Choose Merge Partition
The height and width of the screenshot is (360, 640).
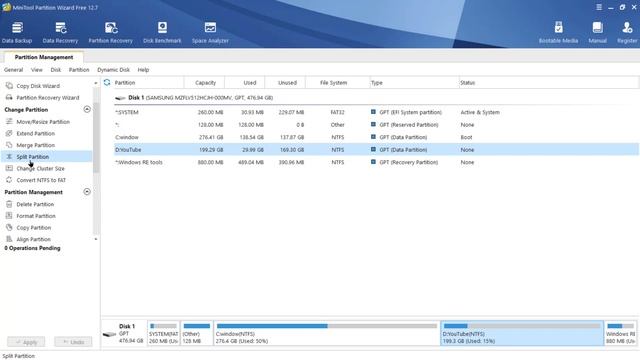pyautogui.click(x=36, y=145)
